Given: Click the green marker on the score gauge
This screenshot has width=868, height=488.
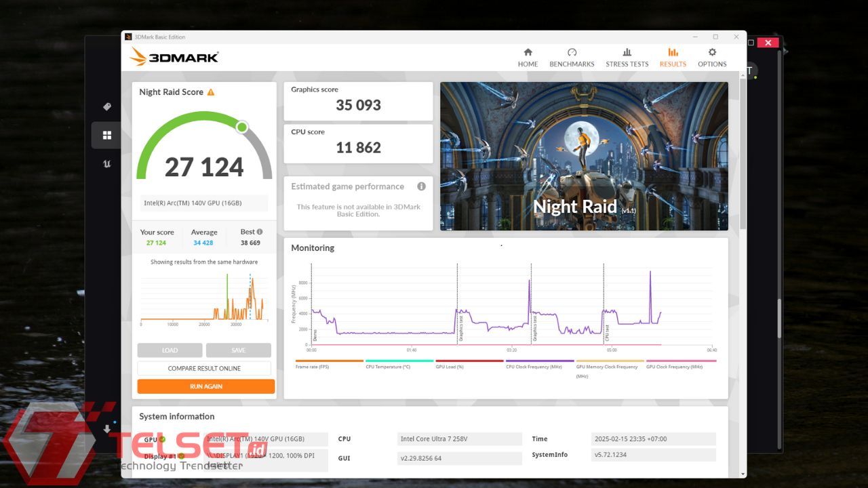Looking at the screenshot, I should point(242,127).
